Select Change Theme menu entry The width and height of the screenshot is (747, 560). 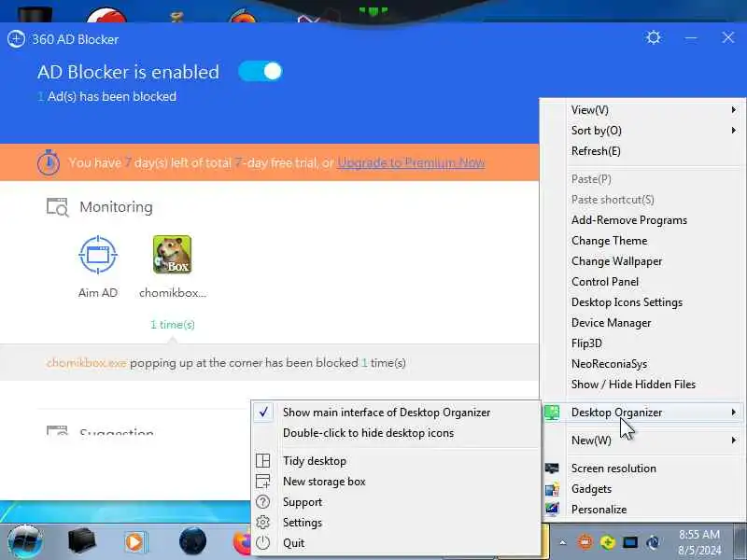[609, 241]
